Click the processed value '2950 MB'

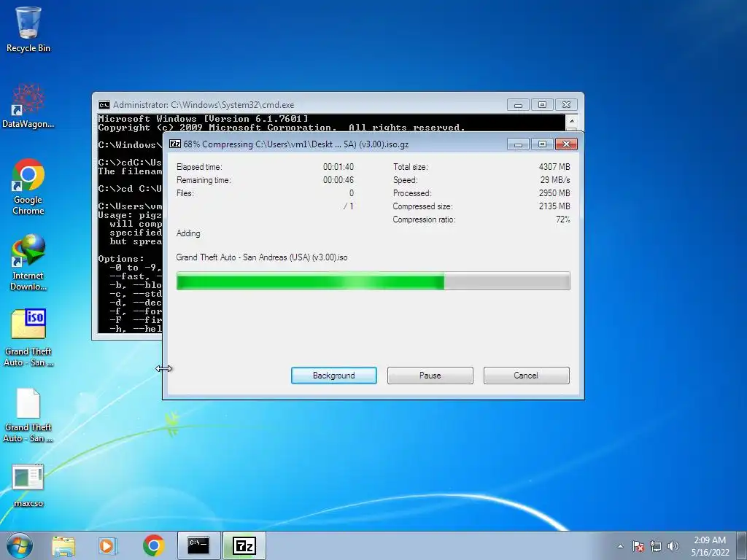[554, 192]
